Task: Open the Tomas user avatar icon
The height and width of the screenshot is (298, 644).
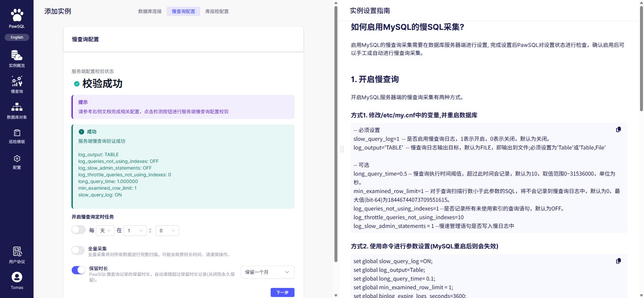Action: point(17,277)
